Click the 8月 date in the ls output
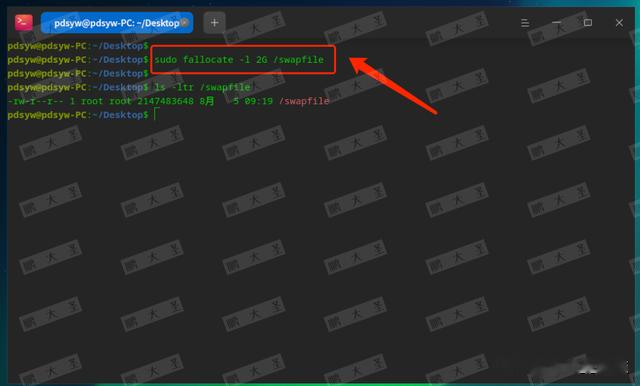Screen dimensions: 640x386 207,101
